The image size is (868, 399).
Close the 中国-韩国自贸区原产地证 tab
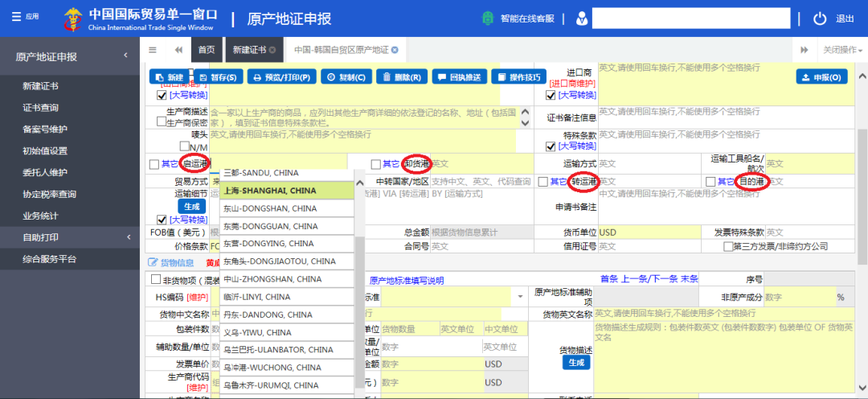395,50
